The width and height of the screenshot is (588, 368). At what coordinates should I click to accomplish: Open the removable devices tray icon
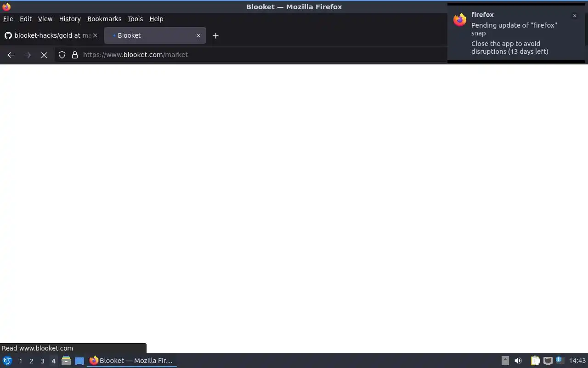click(505, 361)
